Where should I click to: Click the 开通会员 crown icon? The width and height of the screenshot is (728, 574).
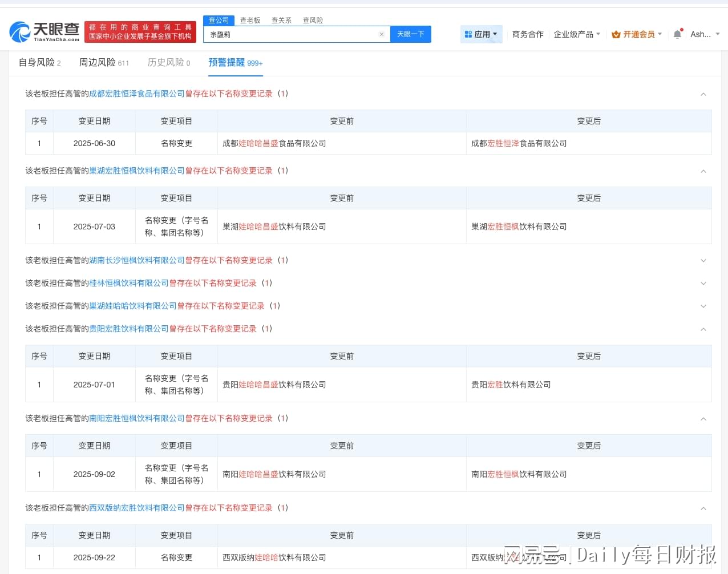pyautogui.click(x=616, y=34)
